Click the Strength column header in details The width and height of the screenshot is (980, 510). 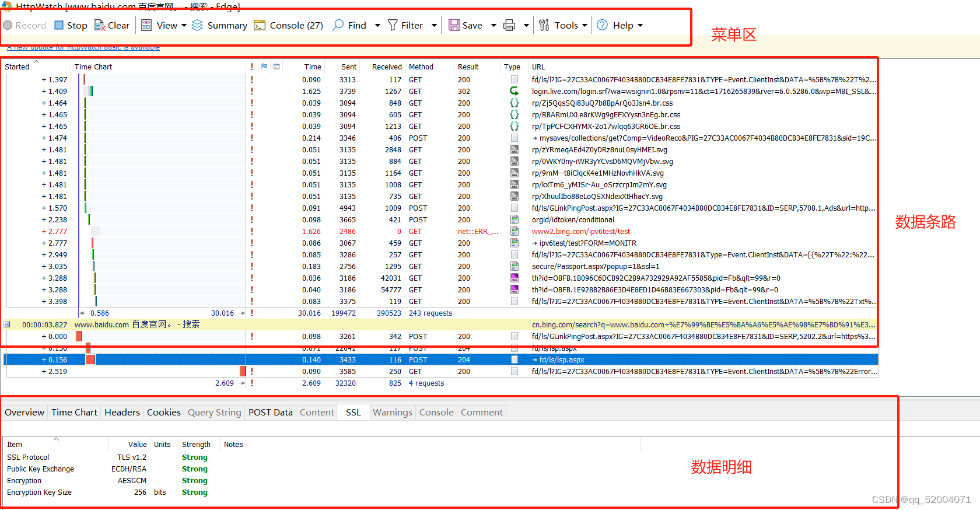click(x=197, y=444)
